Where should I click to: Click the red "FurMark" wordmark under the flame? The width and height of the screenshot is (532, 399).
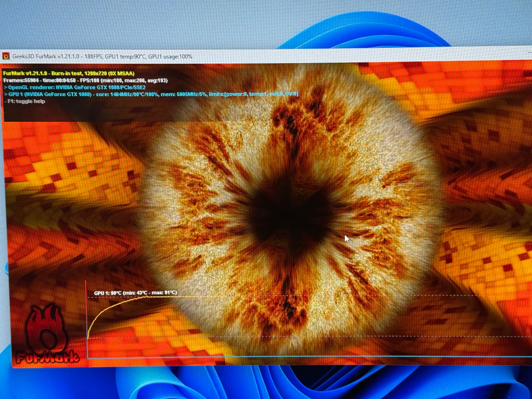click(47, 356)
